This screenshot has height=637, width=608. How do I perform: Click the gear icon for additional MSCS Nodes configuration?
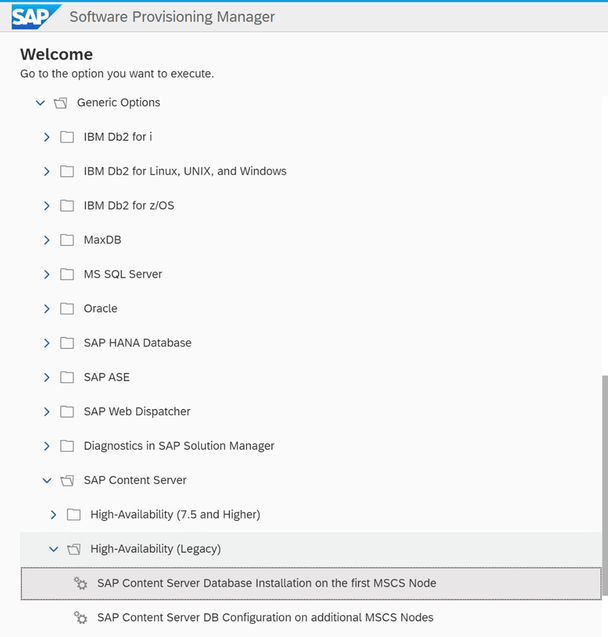coord(80,618)
